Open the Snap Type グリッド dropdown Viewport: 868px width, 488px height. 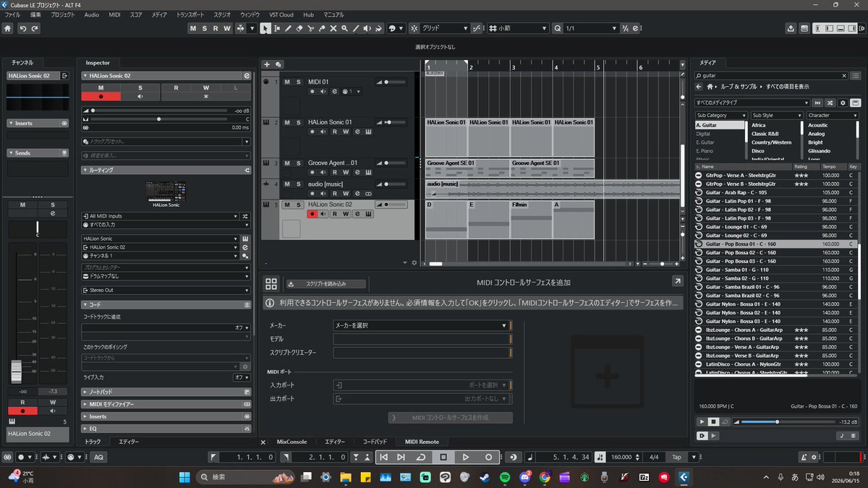point(443,28)
